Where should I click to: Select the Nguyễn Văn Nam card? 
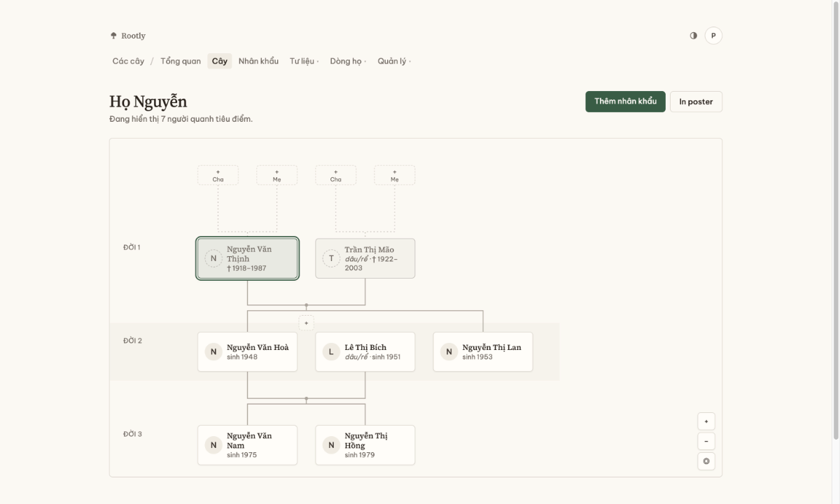pos(247,445)
